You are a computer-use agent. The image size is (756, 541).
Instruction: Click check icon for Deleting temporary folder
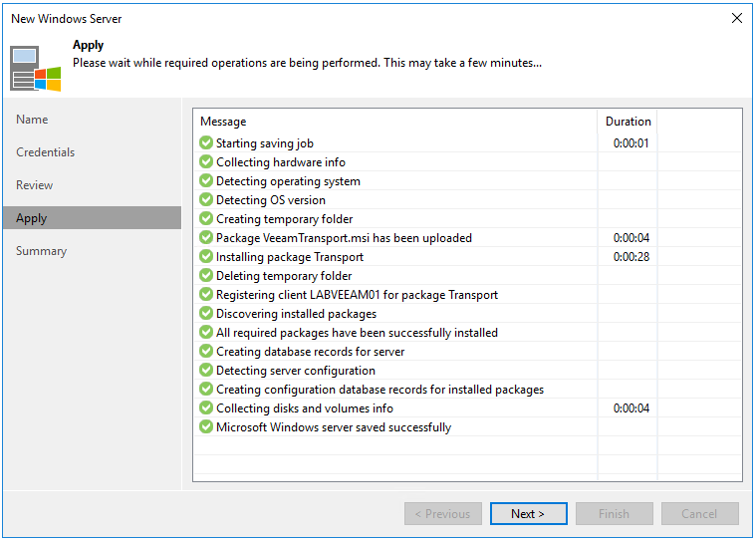tap(206, 276)
